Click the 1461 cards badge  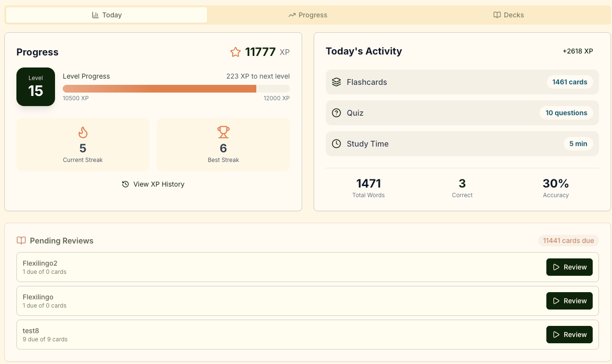(x=570, y=82)
